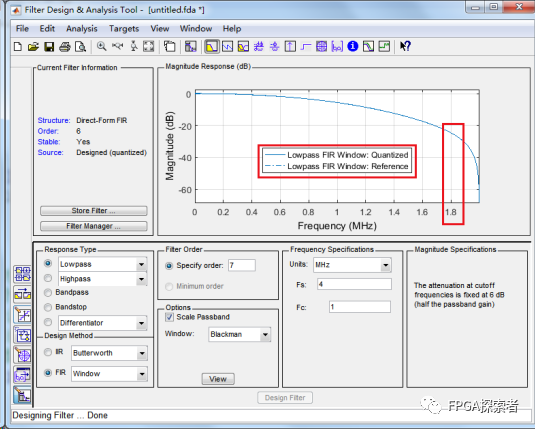The image size is (535, 429).
Task: Open the Targets menu
Action: (x=124, y=28)
